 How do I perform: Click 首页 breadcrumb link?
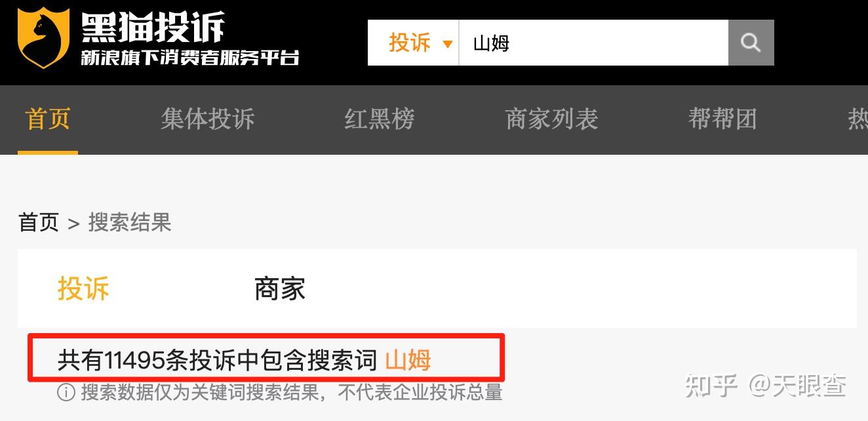(39, 223)
